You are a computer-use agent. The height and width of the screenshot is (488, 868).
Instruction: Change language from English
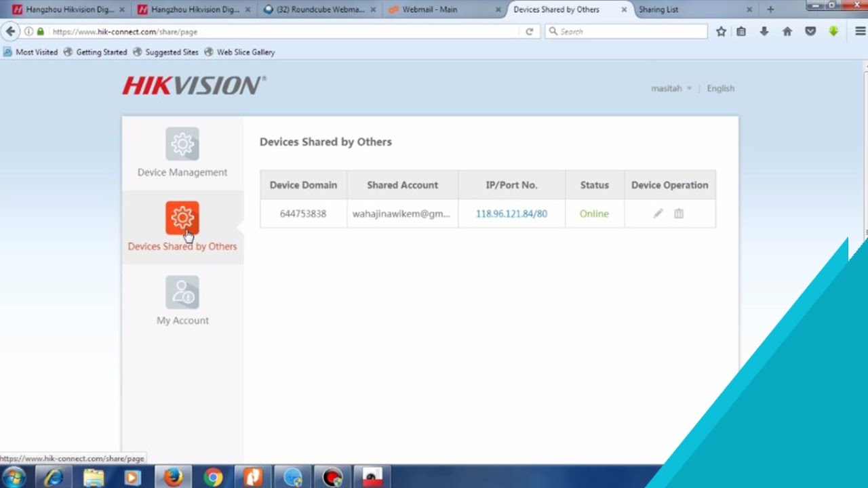point(720,88)
